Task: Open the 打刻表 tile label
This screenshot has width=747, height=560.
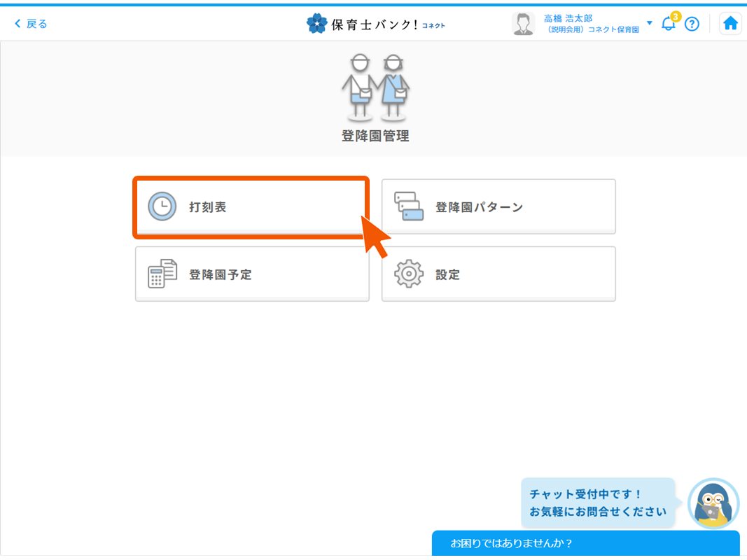Action: point(208,207)
